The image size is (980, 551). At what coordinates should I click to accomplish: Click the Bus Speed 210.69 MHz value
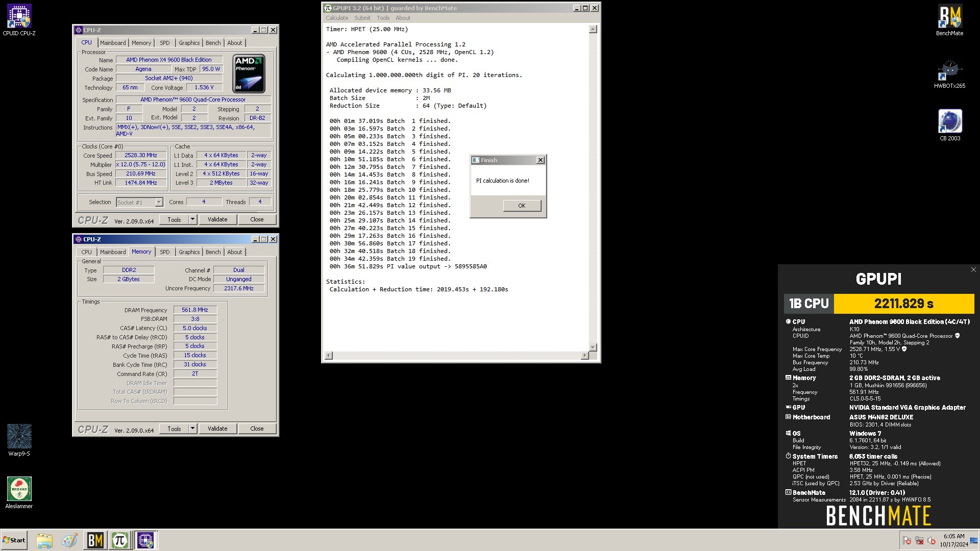[141, 173]
